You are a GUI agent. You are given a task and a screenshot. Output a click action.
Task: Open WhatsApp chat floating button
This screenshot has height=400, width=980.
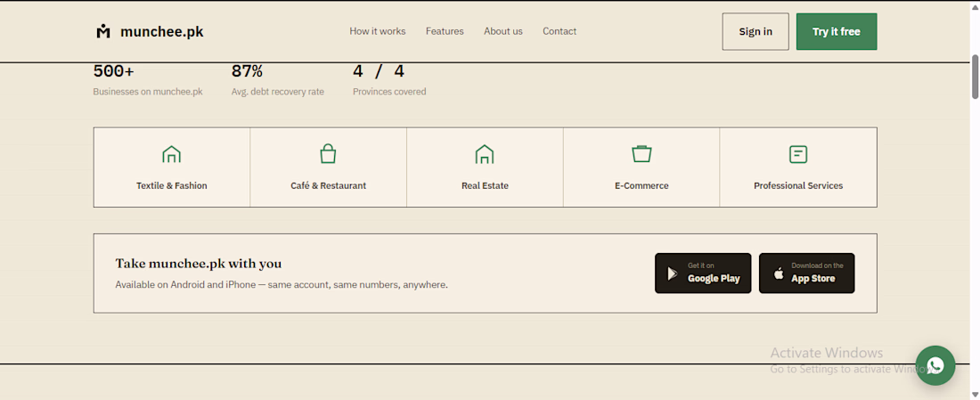pos(935,365)
